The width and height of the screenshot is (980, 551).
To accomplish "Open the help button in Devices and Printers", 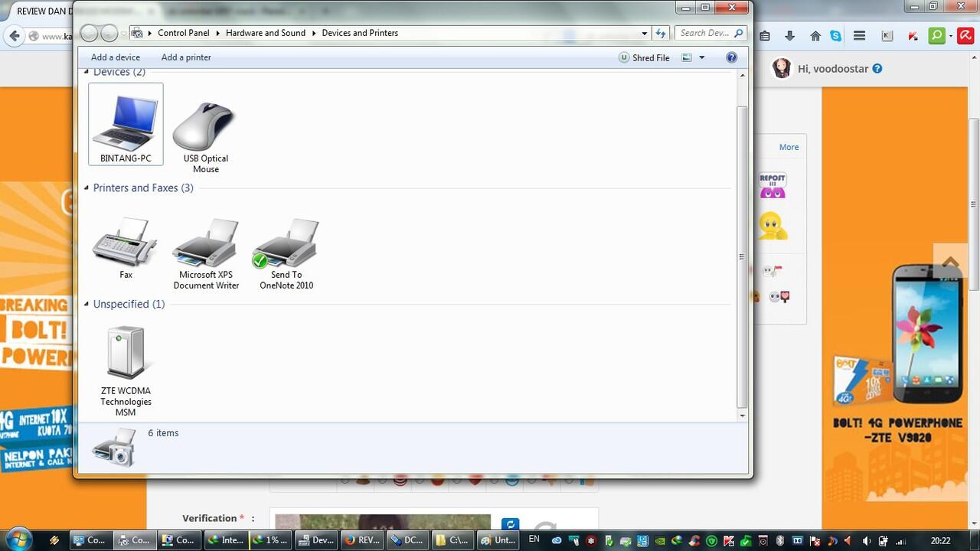I will click(731, 57).
